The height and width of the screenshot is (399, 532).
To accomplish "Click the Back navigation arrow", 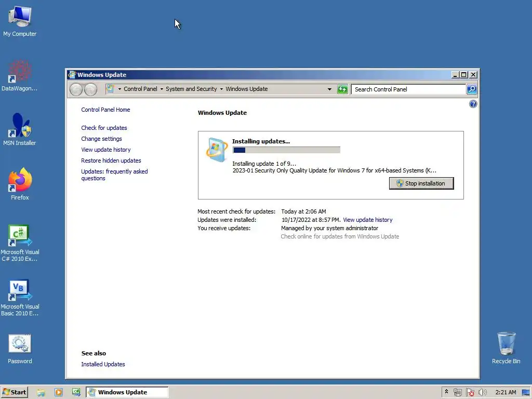I will (x=76, y=89).
